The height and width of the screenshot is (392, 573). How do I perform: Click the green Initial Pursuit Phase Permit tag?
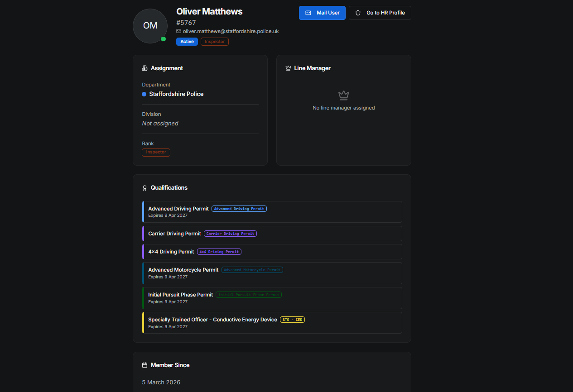tap(249, 295)
